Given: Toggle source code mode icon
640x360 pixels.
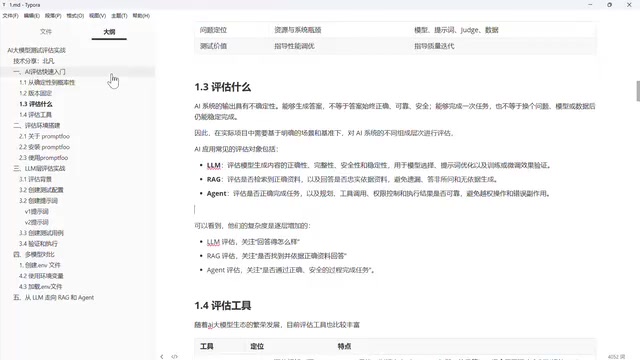Looking at the screenshot, I should coord(174,356).
